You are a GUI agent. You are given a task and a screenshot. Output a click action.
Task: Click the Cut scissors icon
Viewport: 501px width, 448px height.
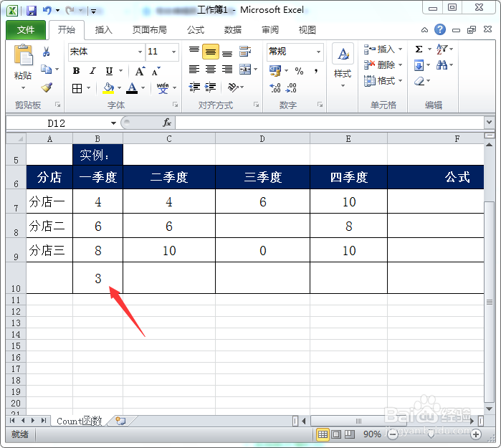point(47,52)
